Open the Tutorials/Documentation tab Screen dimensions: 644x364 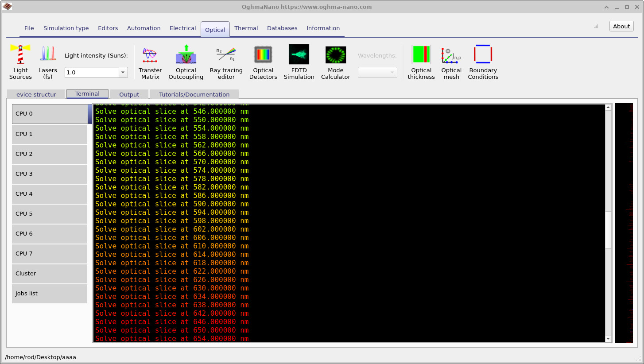point(194,94)
